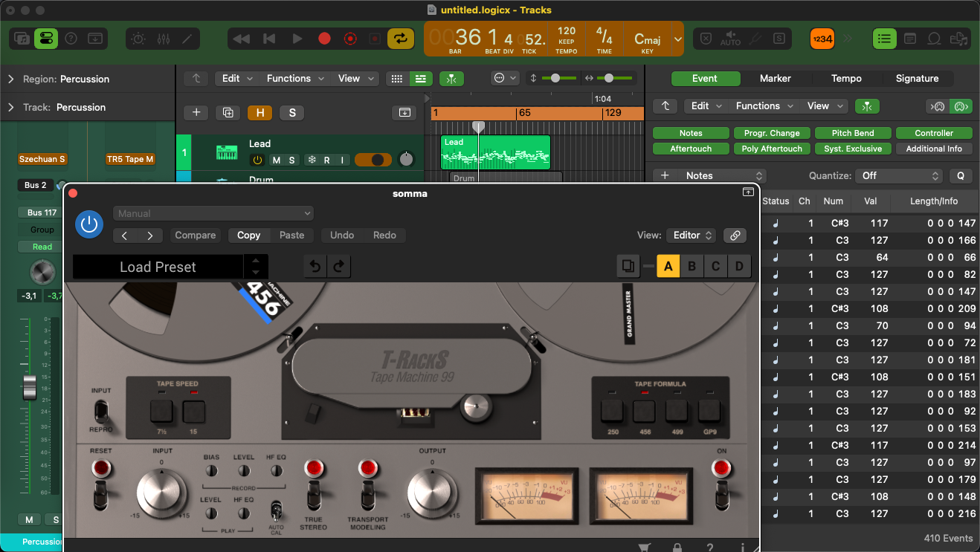Open the Functions menu in tracks area
The image size is (980, 552).
[x=295, y=79]
